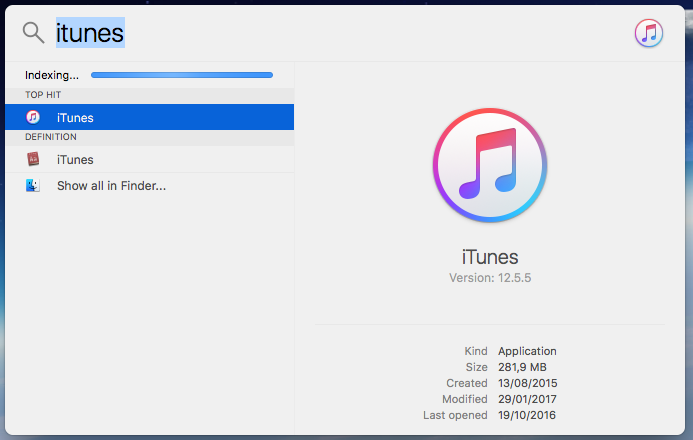The width and height of the screenshot is (693, 440).
Task: Click the iTunes app icon in the Top Hit row
Action: (x=33, y=117)
